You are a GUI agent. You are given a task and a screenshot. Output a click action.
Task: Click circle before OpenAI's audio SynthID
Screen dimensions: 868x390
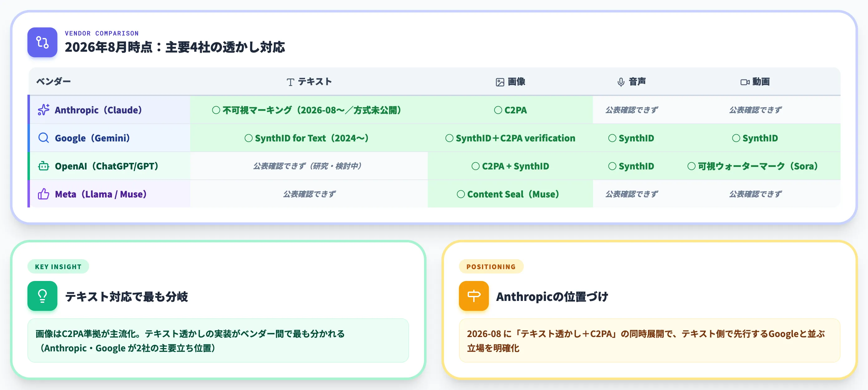click(612, 166)
